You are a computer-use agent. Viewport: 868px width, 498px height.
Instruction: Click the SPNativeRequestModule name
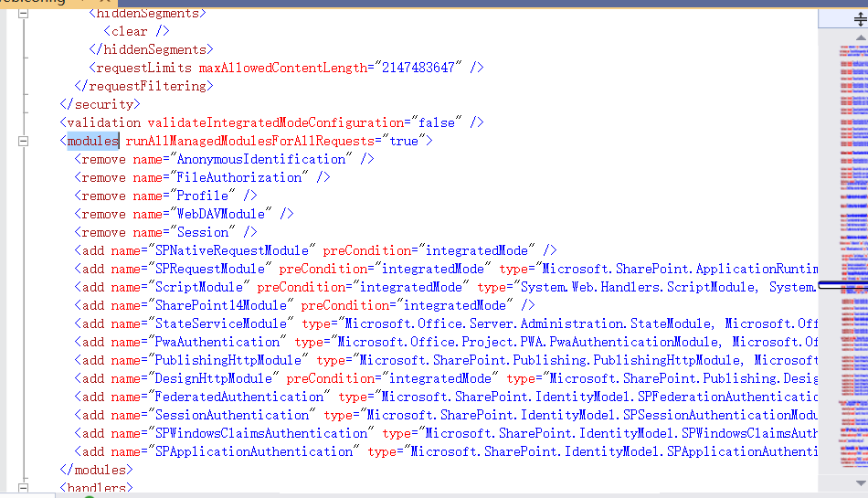point(232,250)
